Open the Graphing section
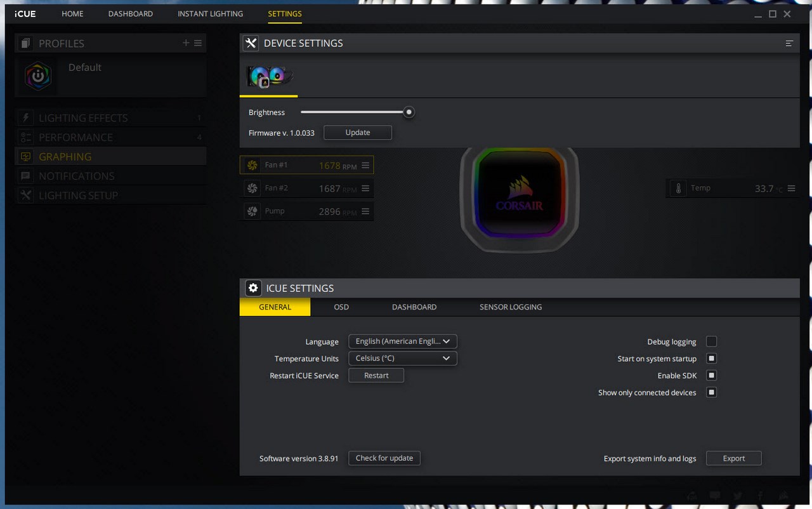 point(110,157)
